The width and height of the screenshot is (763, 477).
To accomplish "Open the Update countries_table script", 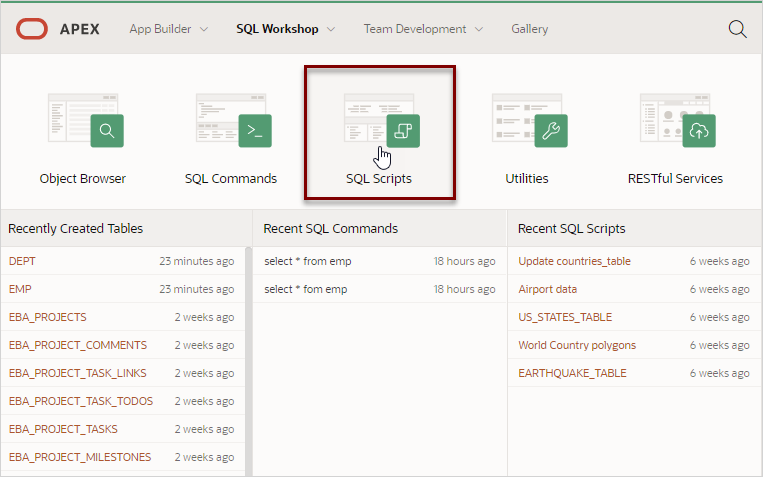I will point(574,261).
